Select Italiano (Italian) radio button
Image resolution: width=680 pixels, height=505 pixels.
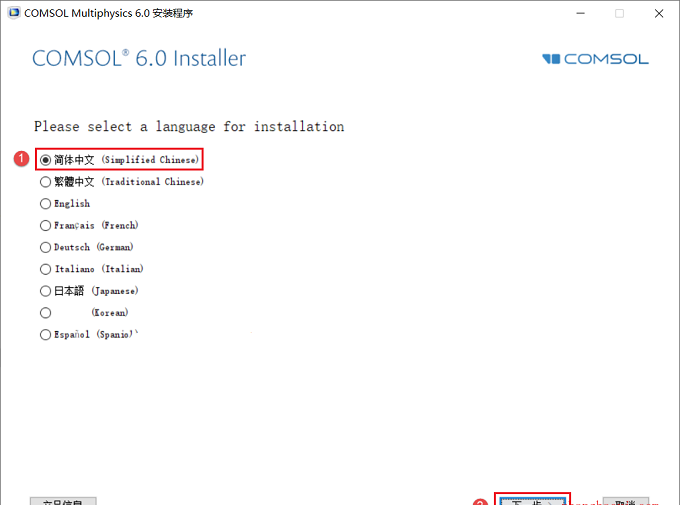coord(46,269)
